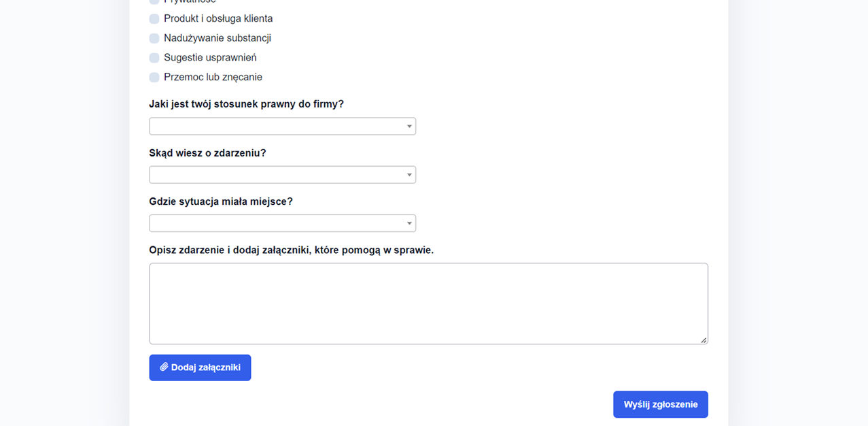The width and height of the screenshot is (868, 426).
Task: Click the 'Produkt i obsługa klienta' label text
Action: click(x=218, y=18)
